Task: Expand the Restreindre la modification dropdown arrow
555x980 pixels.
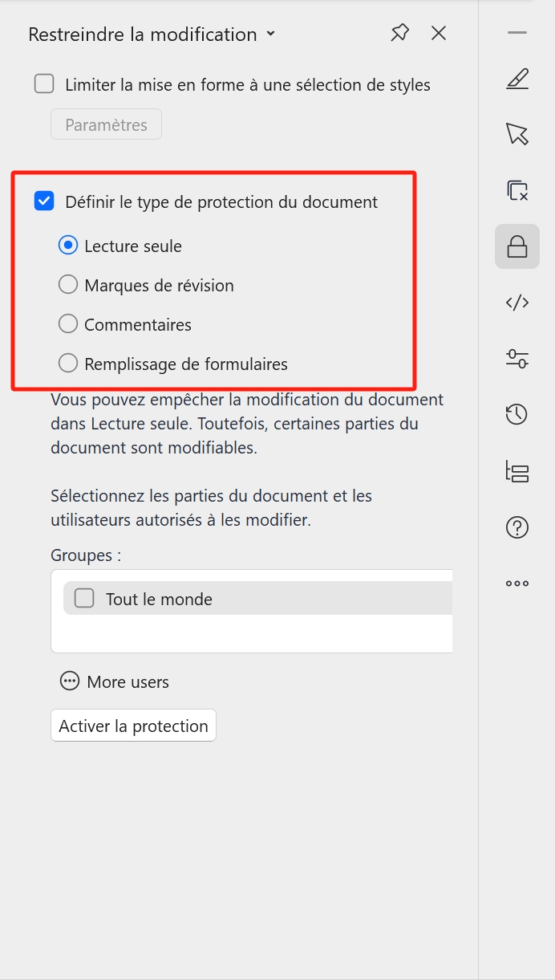Action: pos(270,34)
